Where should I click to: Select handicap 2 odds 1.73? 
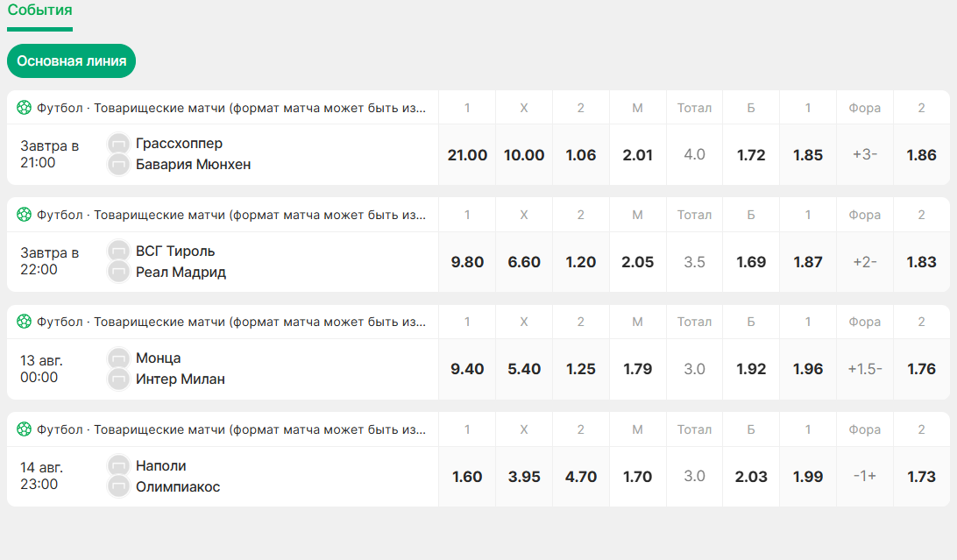click(x=921, y=477)
